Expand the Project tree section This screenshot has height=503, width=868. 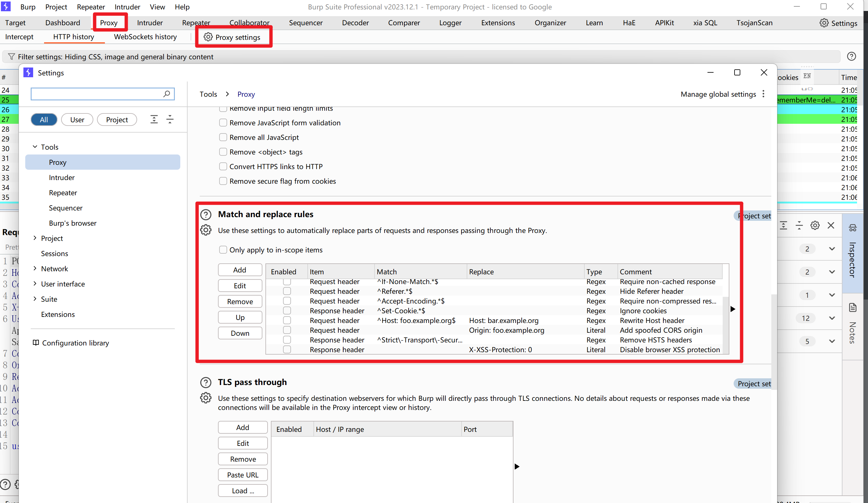[x=35, y=238]
